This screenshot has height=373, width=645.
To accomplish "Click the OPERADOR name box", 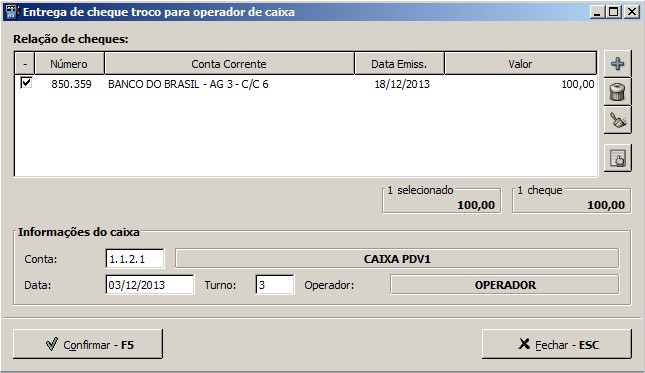I will click(505, 285).
